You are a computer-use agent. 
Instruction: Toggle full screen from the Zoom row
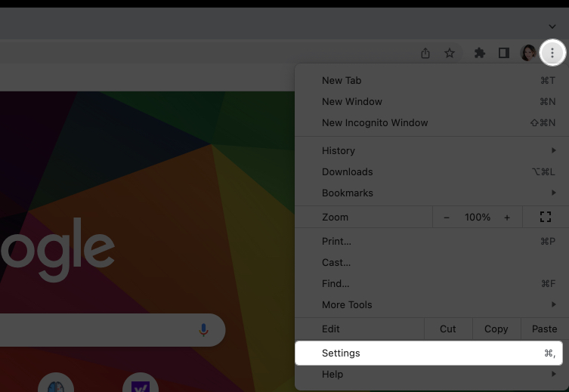click(546, 217)
